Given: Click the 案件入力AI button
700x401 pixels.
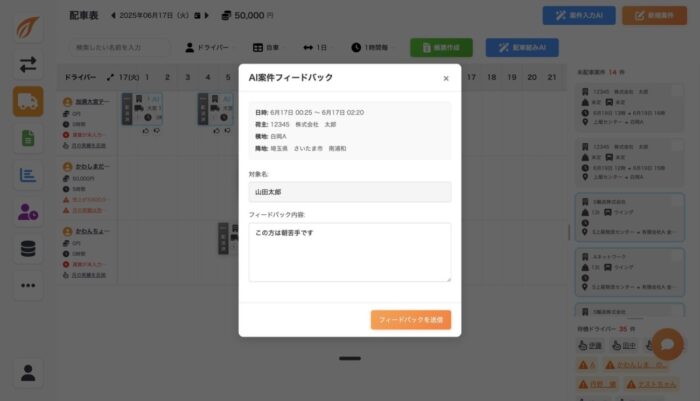Looking at the screenshot, I should (578, 16).
